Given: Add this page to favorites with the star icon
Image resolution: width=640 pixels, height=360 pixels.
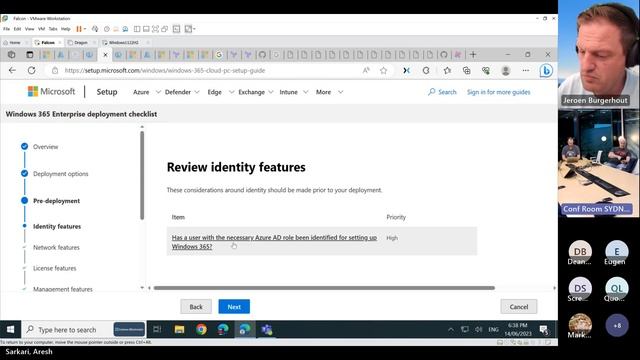Looking at the screenshot, I should click(383, 70).
